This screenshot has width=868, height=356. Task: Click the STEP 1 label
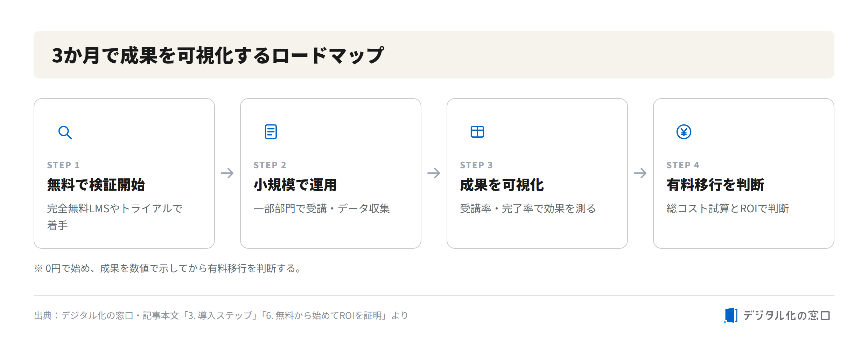click(63, 165)
